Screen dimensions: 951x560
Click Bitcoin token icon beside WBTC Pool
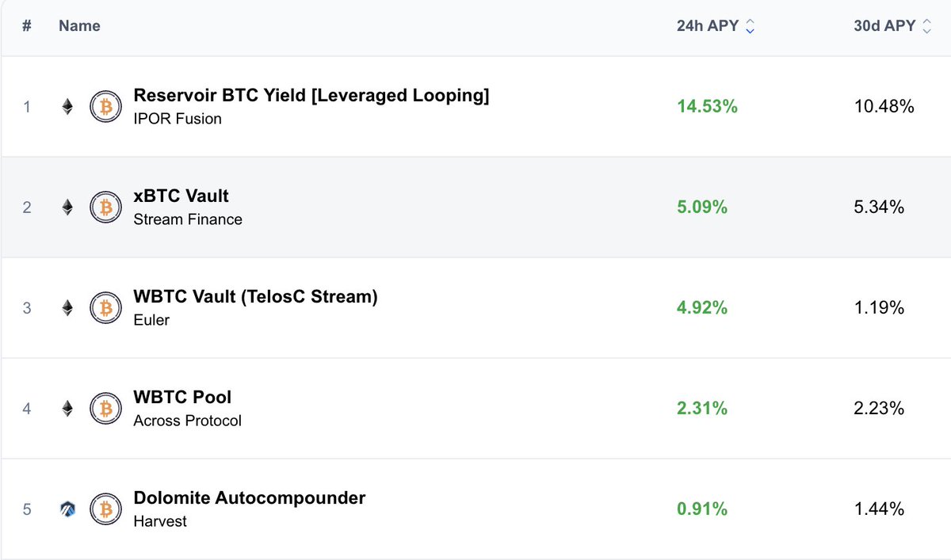[x=104, y=408]
